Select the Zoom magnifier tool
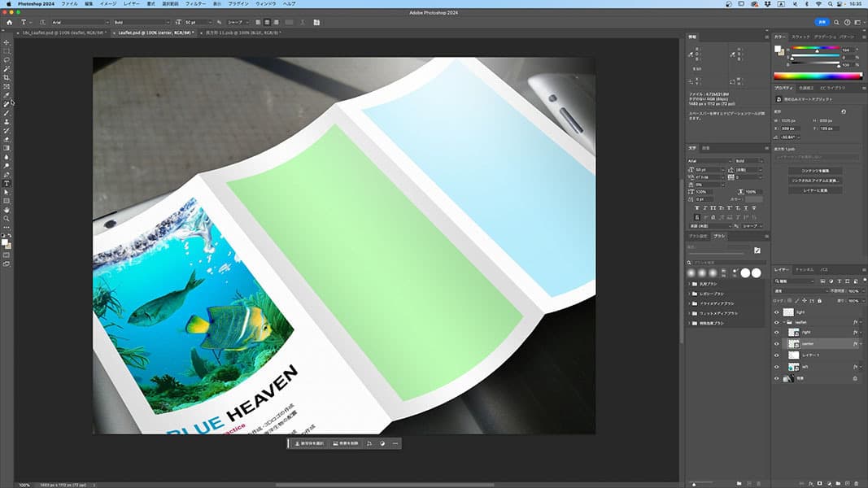868x488 pixels. 7,219
